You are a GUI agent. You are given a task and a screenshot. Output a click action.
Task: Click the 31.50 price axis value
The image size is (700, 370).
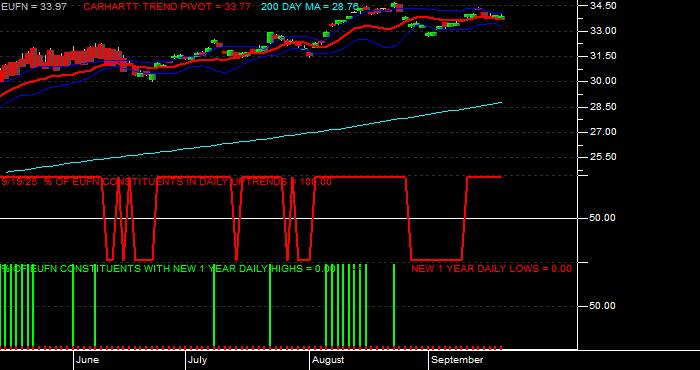click(604, 56)
